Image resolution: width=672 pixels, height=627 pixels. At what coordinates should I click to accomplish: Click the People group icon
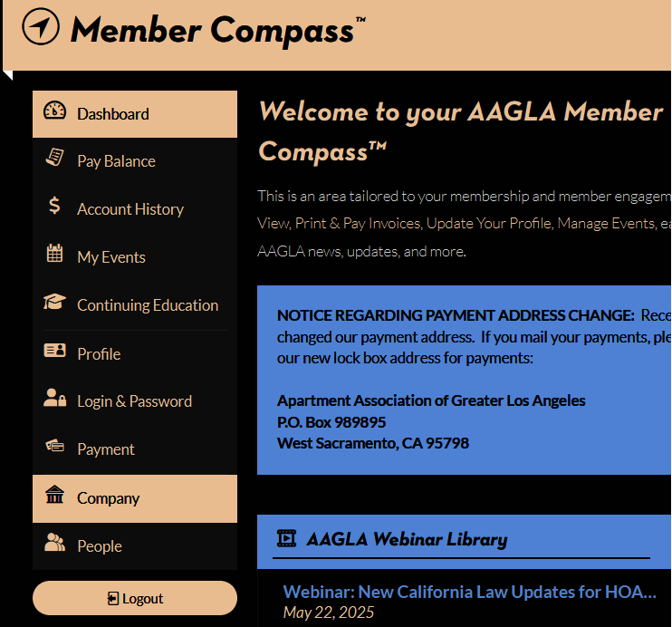pos(54,543)
